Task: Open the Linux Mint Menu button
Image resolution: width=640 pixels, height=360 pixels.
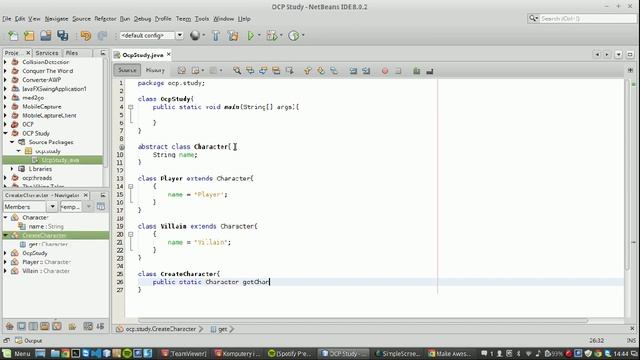Action: pos(17,353)
